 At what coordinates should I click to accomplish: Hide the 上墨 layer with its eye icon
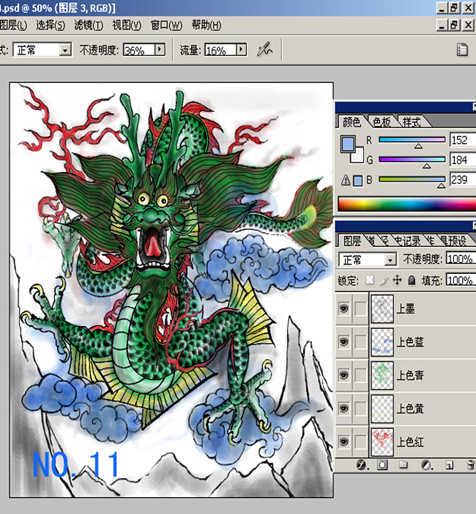pos(344,308)
